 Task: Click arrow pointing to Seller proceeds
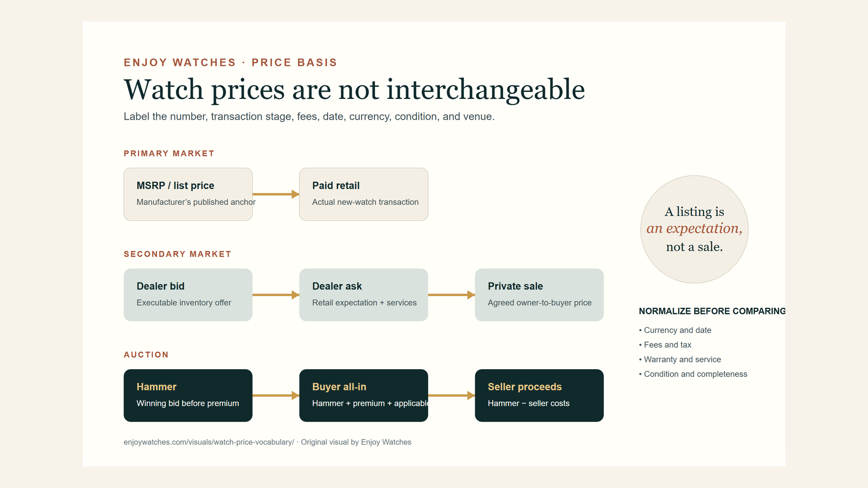click(x=452, y=395)
